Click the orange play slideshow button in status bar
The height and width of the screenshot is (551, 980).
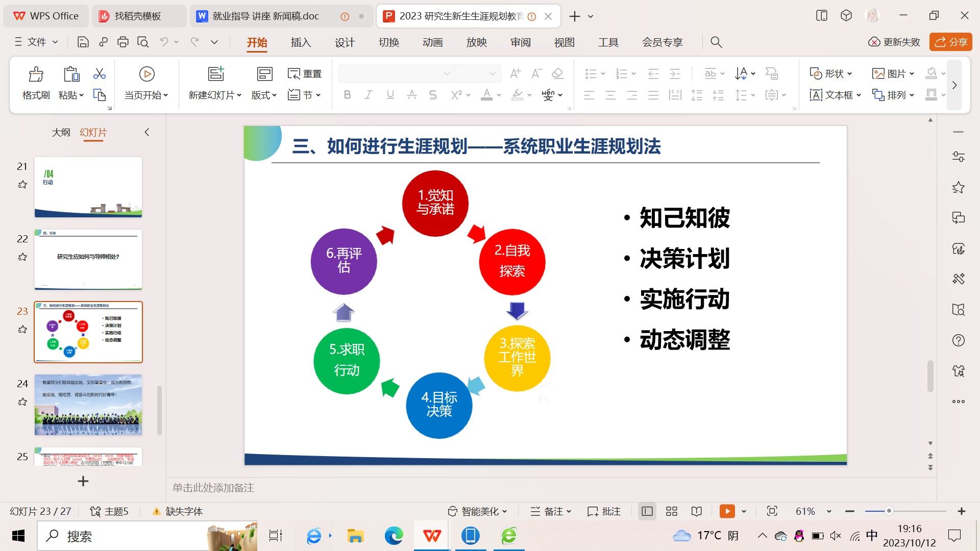pyautogui.click(x=727, y=511)
